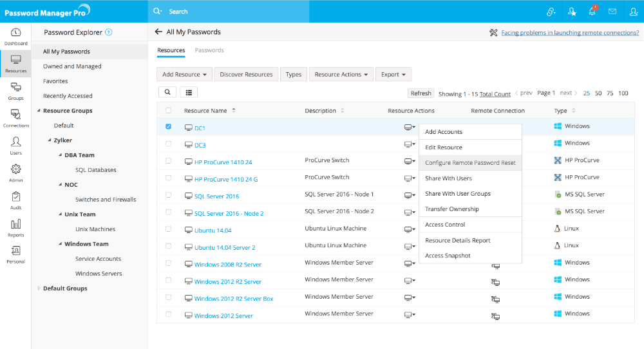
Task: Click the list view icon button
Action: pos(189,93)
